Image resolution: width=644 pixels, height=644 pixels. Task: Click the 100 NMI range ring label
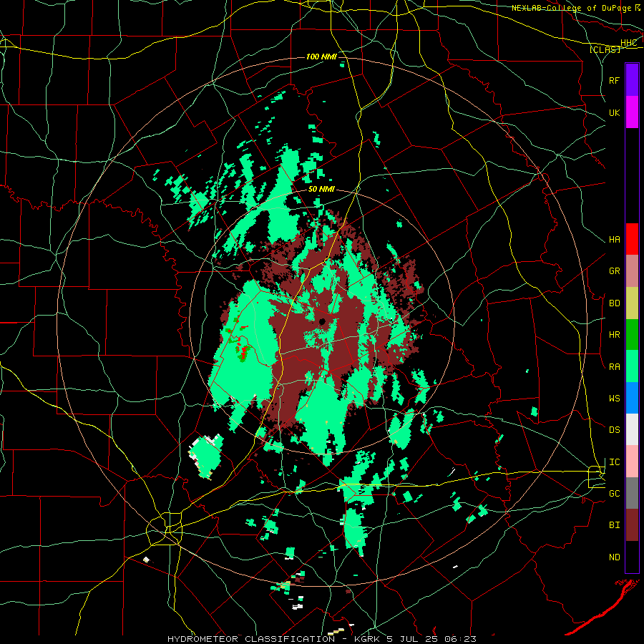coord(321,57)
